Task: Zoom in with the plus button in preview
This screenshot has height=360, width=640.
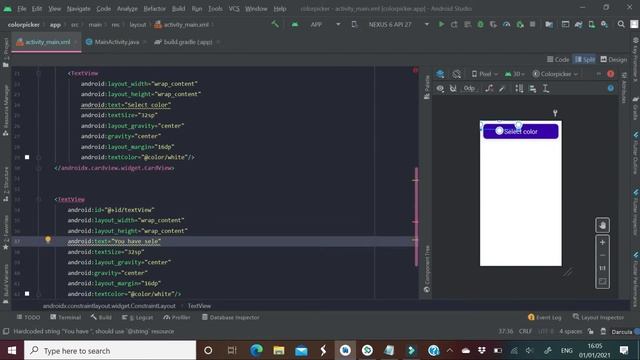Action: [x=602, y=242]
